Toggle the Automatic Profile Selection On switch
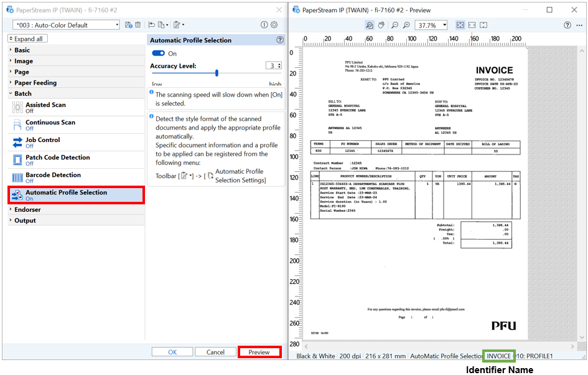This screenshot has width=588, height=375. (x=158, y=54)
